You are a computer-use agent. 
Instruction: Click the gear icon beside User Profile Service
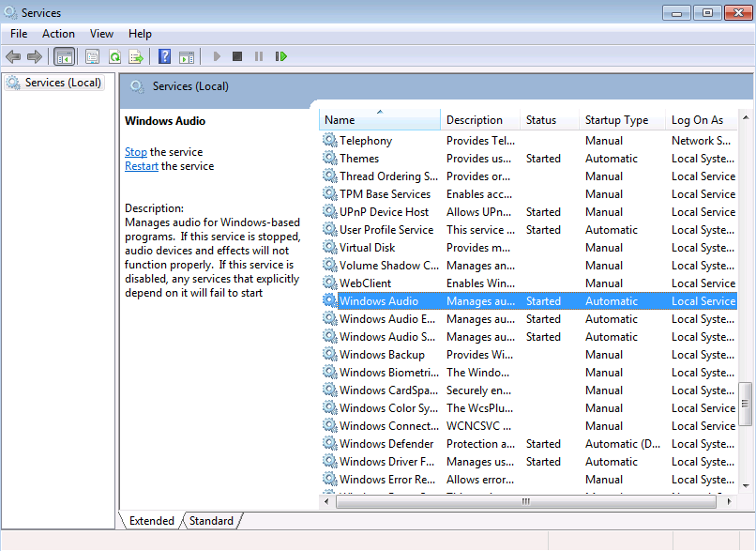330,230
